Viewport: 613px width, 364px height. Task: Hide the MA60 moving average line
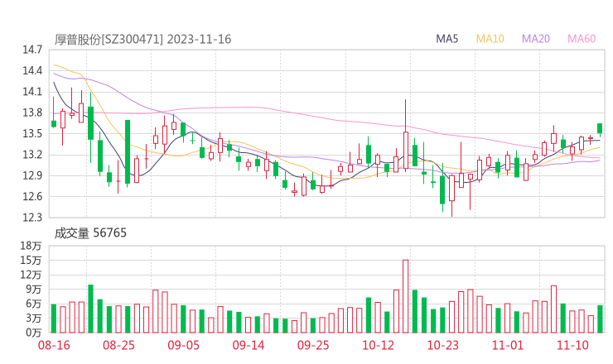coord(582,39)
